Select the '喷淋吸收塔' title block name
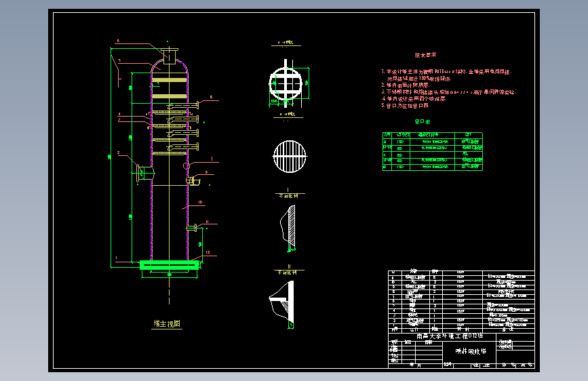The width and height of the screenshot is (588, 381). [471, 351]
